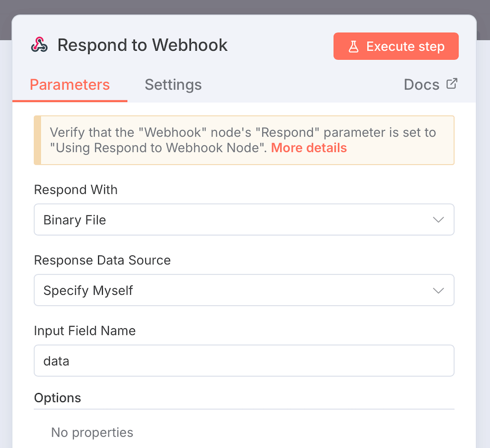The width and height of the screenshot is (490, 448).
Task: Click the Input Field Name label
Action: click(85, 330)
